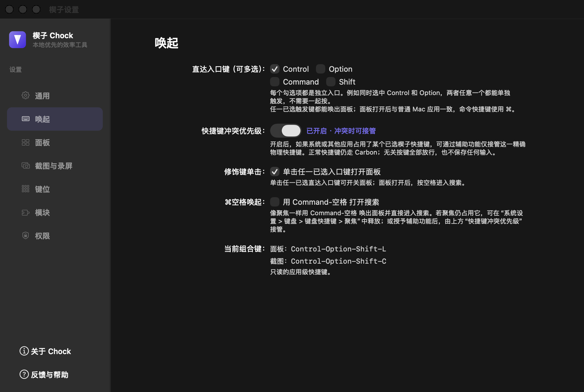Uncheck the Control entry key checkbox

point(274,69)
